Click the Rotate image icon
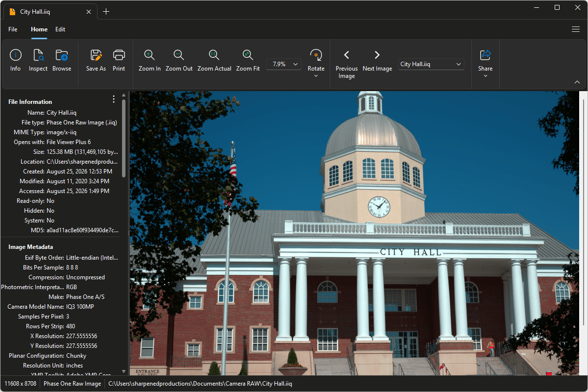 316,55
